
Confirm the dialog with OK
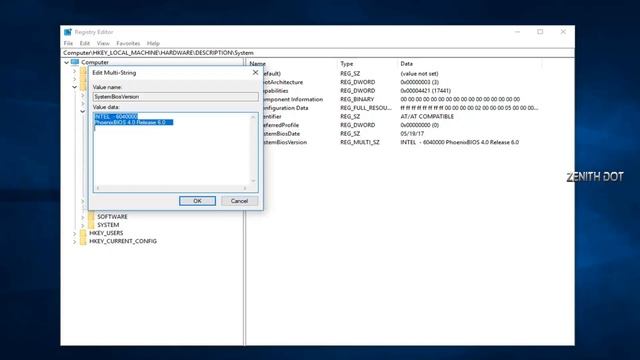click(x=197, y=201)
